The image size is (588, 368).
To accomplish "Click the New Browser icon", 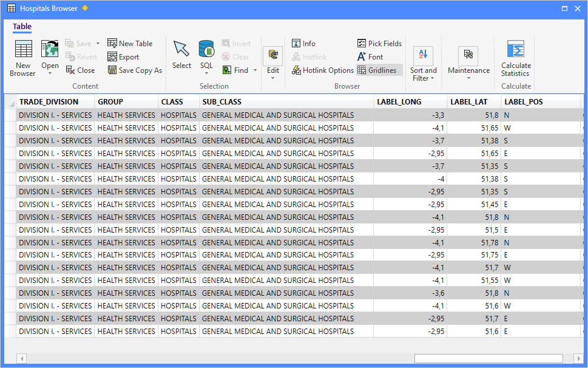I will point(23,49).
